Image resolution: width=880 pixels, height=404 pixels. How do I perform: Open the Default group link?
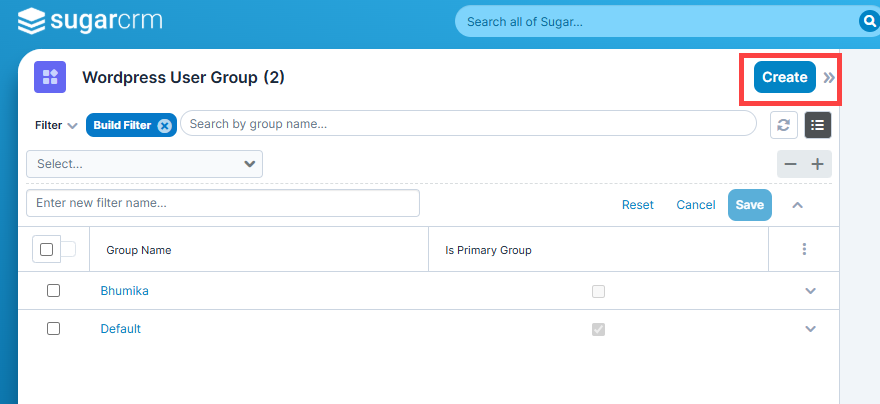click(121, 329)
